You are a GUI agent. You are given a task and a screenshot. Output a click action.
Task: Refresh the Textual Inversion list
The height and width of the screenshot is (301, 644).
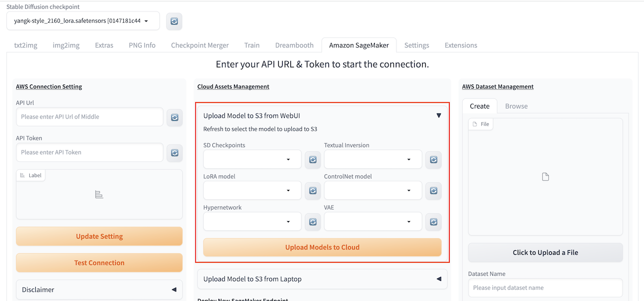click(x=433, y=160)
